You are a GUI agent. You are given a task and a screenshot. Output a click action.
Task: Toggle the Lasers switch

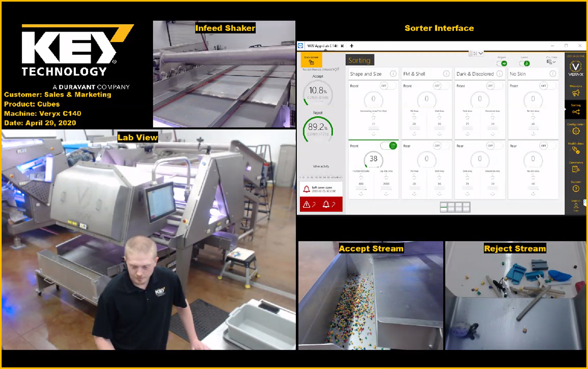click(525, 63)
